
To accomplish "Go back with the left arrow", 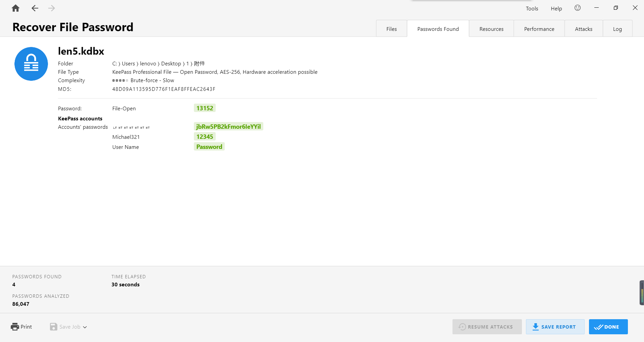I will click(x=35, y=8).
